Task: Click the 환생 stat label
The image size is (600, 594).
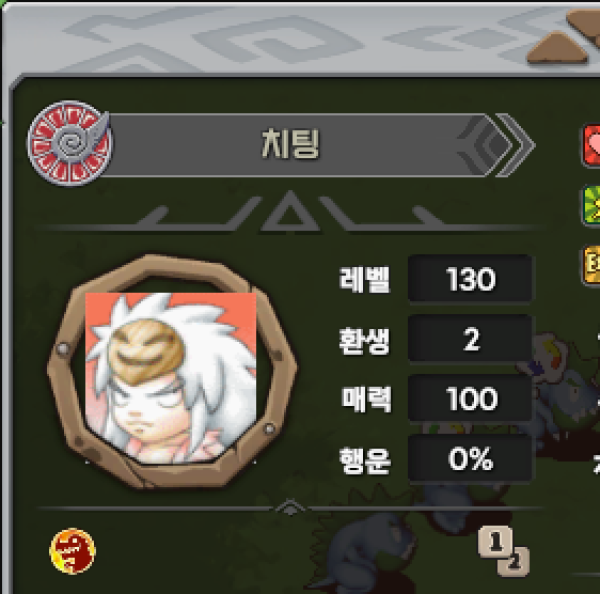Action: (x=365, y=340)
